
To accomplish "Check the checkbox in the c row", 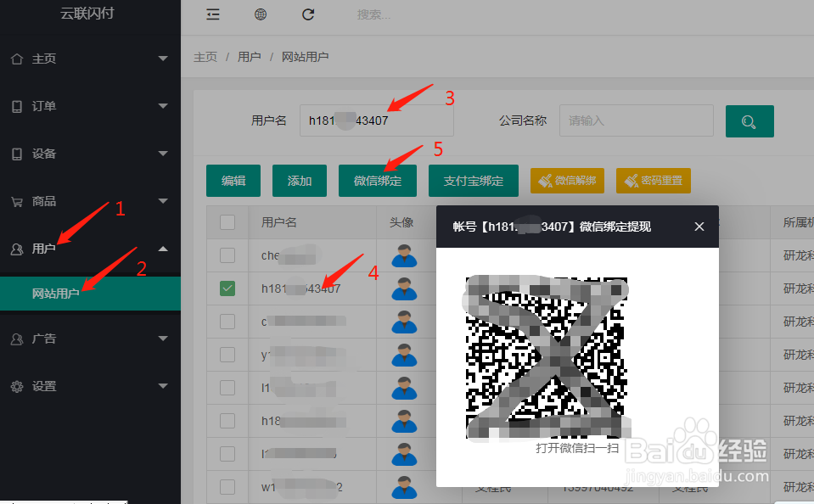I will pyautogui.click(x=227, y=322).
